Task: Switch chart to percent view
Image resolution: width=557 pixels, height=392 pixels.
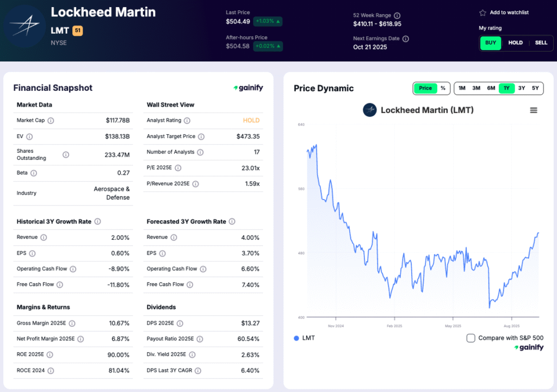Action: [443, 88]
